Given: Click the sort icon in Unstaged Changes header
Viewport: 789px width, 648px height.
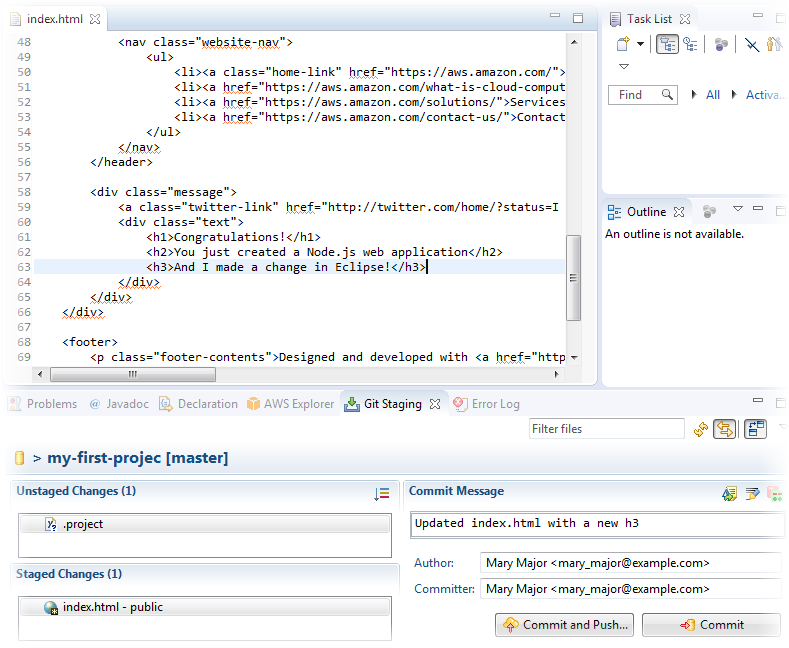Looking at the screenshot, I should click(382, 494).
